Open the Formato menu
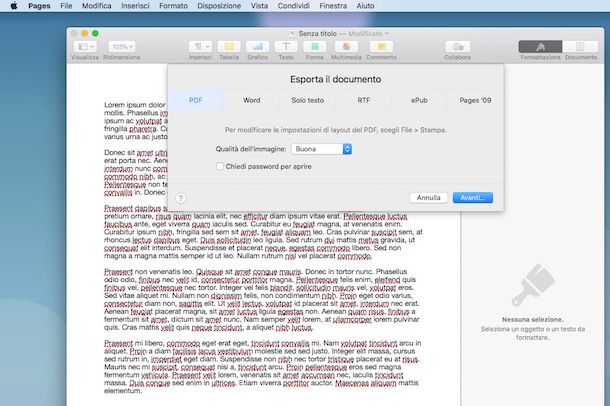 pyautogui.click(x=174, y=6)
